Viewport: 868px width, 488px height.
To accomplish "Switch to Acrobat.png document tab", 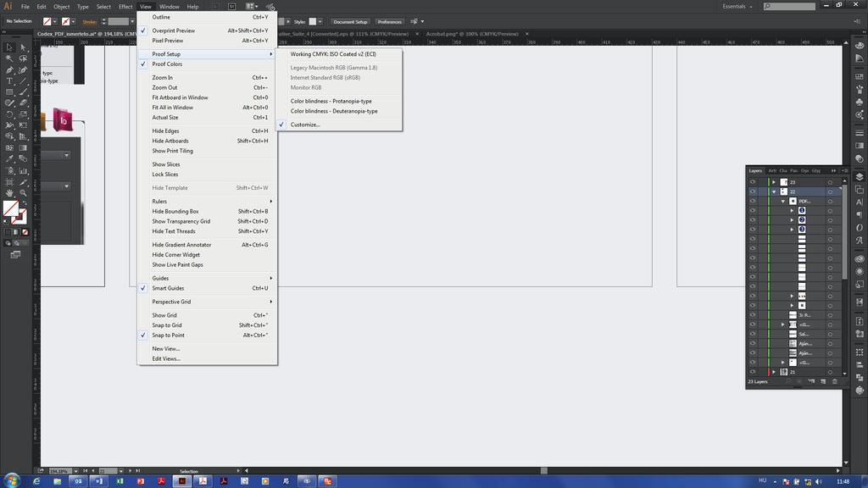I will click(x=472, y=34).
